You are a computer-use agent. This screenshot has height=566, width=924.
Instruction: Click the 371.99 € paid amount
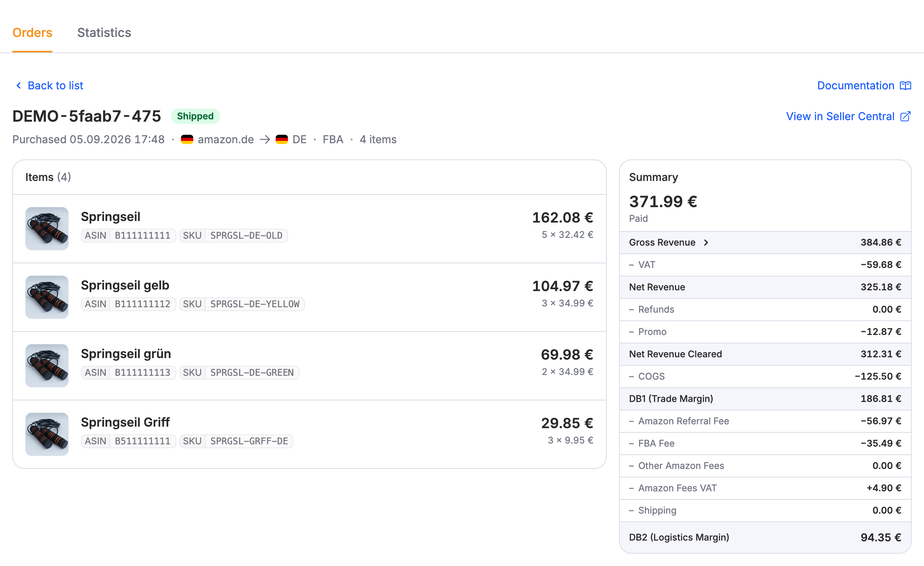point(663,202)
